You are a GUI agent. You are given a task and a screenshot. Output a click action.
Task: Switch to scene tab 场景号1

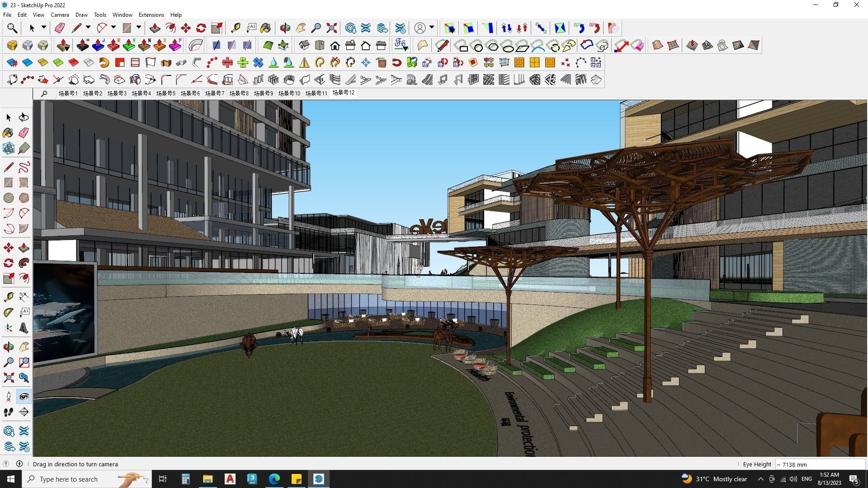click(x=68, y=93)
